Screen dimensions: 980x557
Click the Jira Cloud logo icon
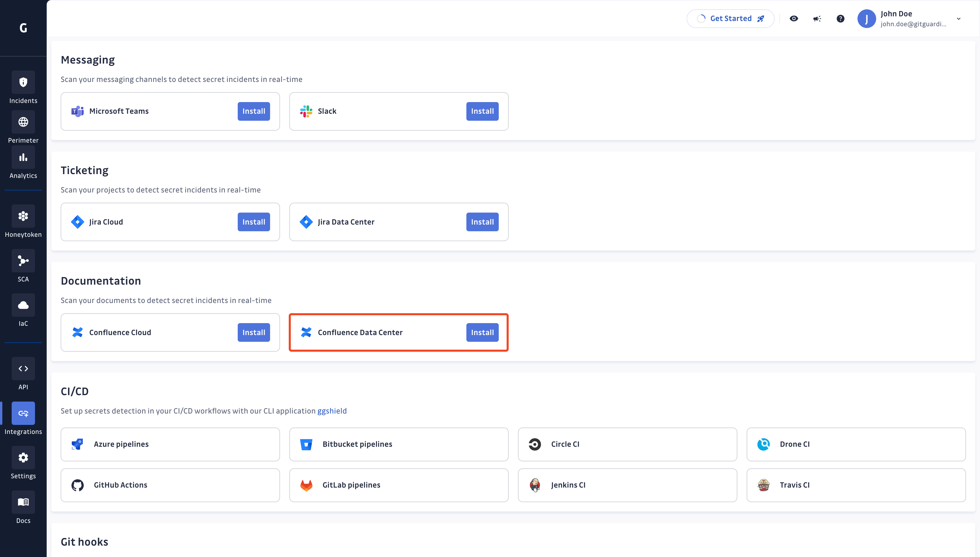tap(78, 222)
